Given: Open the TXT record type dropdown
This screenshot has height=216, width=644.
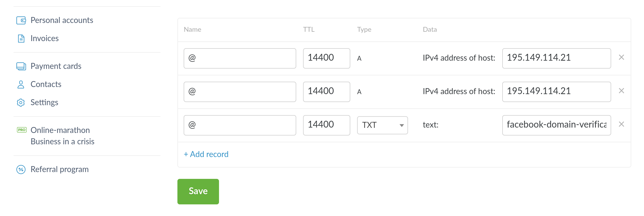Looking at the screenshot, I should tap(382, 125).
